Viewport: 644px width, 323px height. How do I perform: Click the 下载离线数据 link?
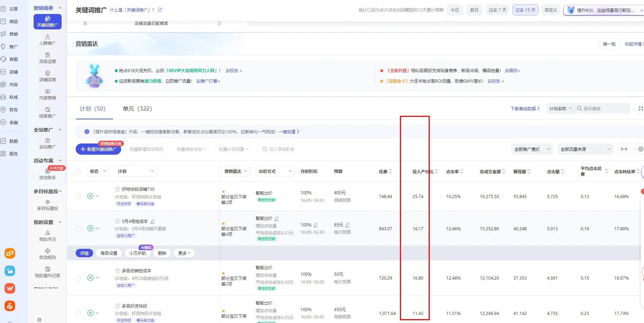525,108
